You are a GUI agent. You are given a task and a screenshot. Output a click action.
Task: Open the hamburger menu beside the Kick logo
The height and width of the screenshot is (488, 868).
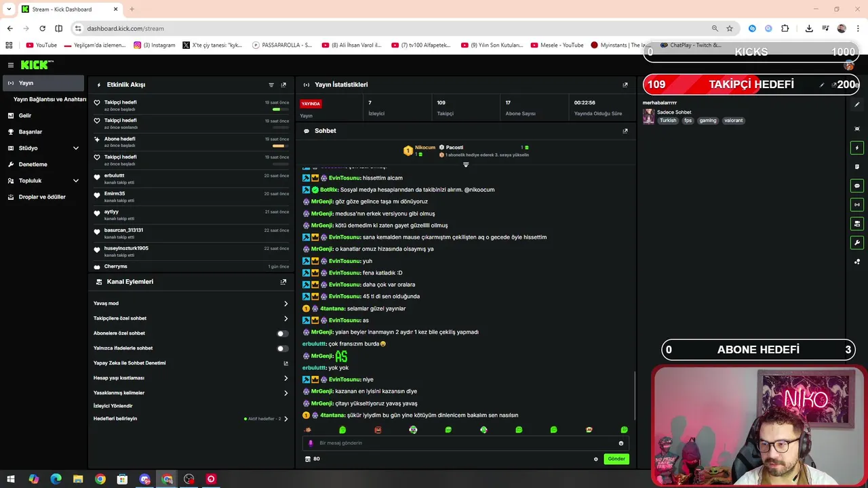[x=10, y=65]
